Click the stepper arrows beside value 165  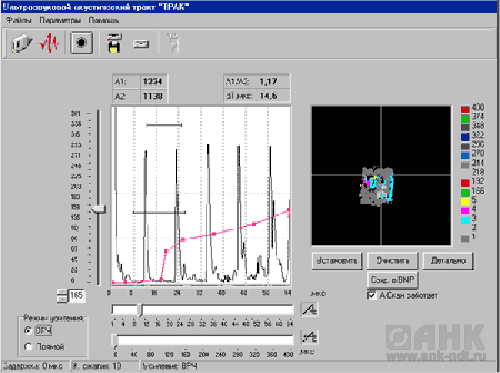click(62, 296)
